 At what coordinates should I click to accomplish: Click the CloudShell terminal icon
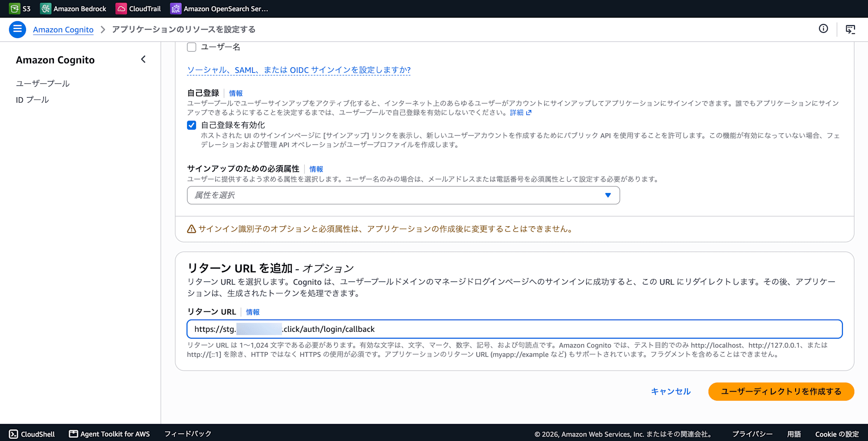14,434
